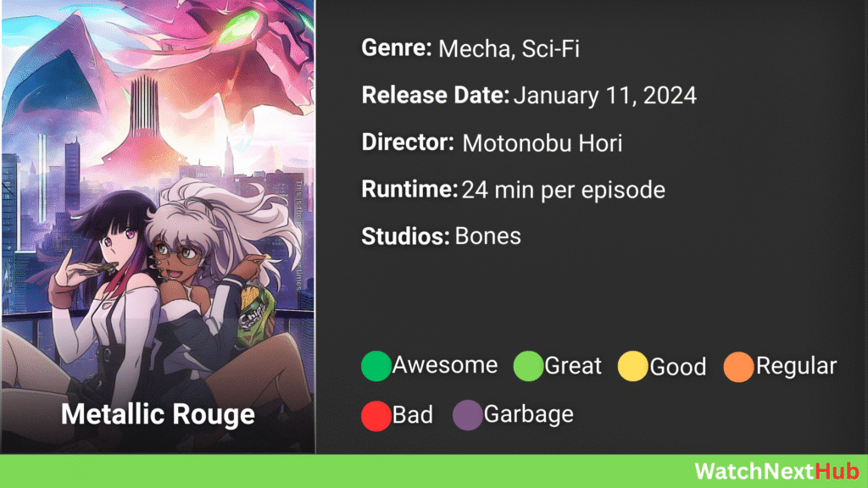
Task: Click the Metallic Rouge poster artwork
Action: click(159, 227)
